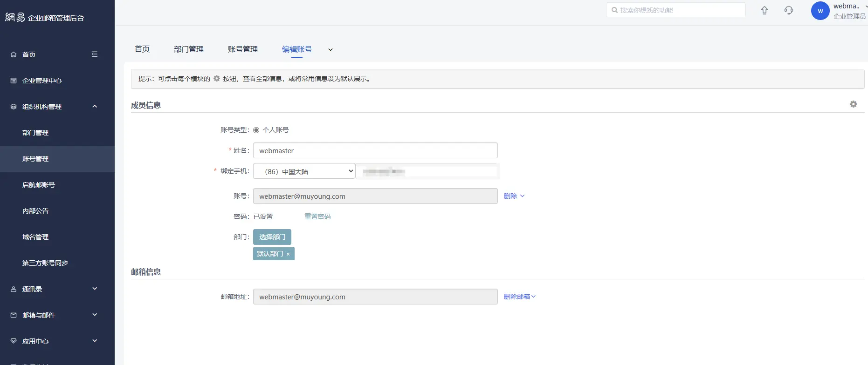Screen dimensions: 868x365
Task: Click the 姓名 input field containing webmaster
Action: pos(375,151)
